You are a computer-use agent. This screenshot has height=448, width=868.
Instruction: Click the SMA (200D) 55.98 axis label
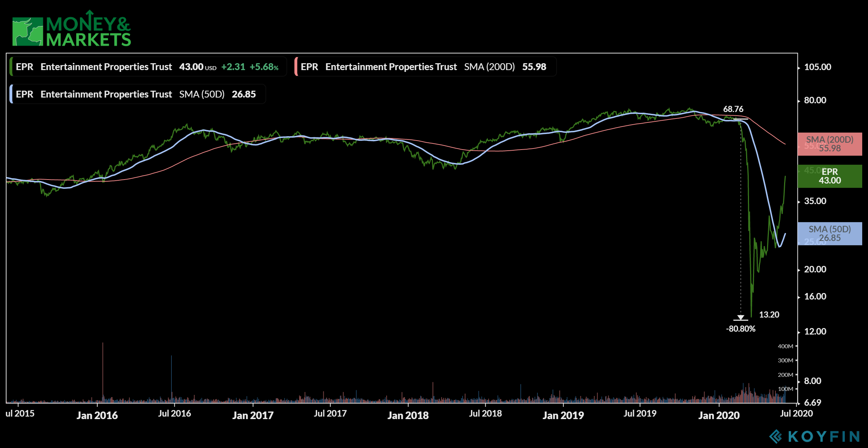[830, 144]
